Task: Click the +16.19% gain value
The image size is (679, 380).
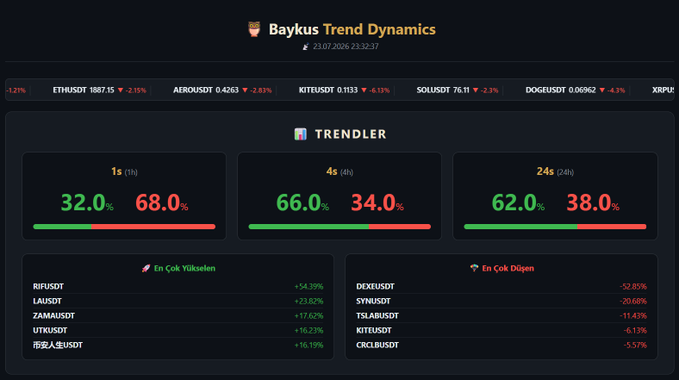Action: coord(309,345)
